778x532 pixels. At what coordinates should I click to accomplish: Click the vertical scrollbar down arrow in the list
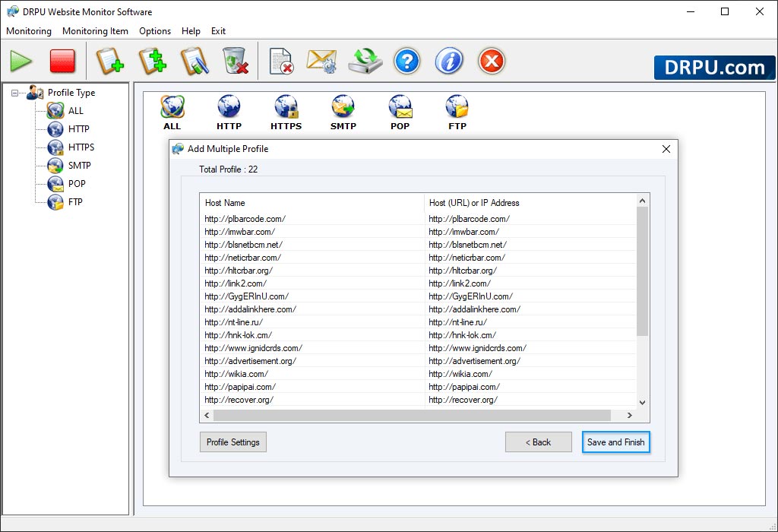pyautogui.click(x=643, y=403)
